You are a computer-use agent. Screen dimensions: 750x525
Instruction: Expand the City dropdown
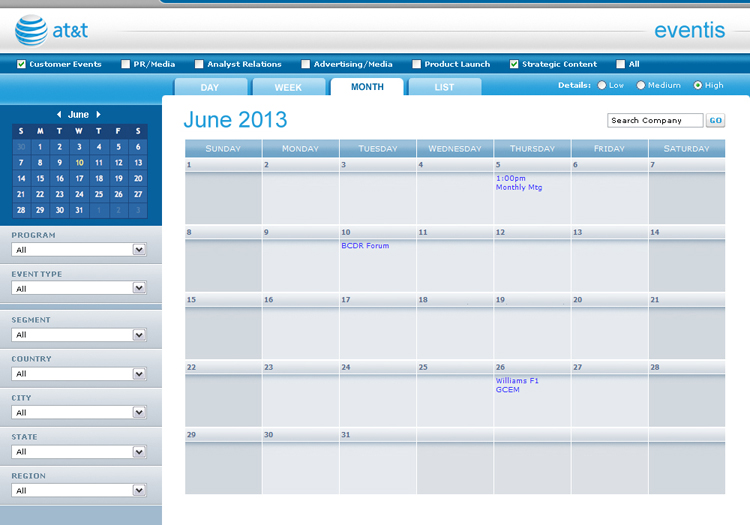click(79, 412)
